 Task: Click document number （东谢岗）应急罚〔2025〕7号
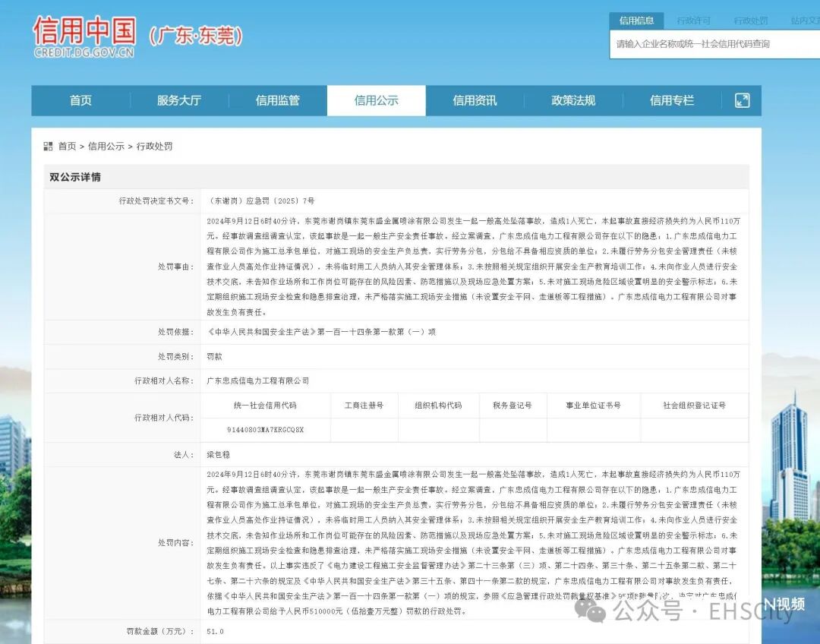point(260,201)
